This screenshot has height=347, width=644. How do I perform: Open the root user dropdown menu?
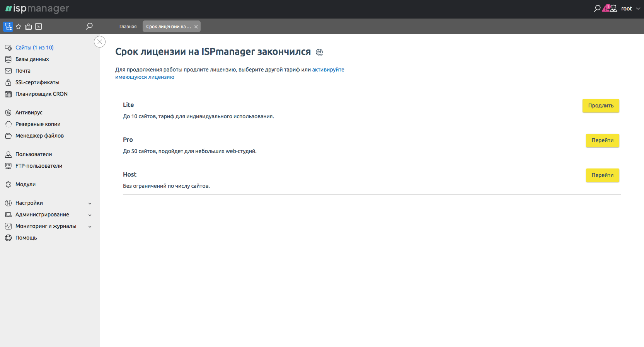pos(630,9)
